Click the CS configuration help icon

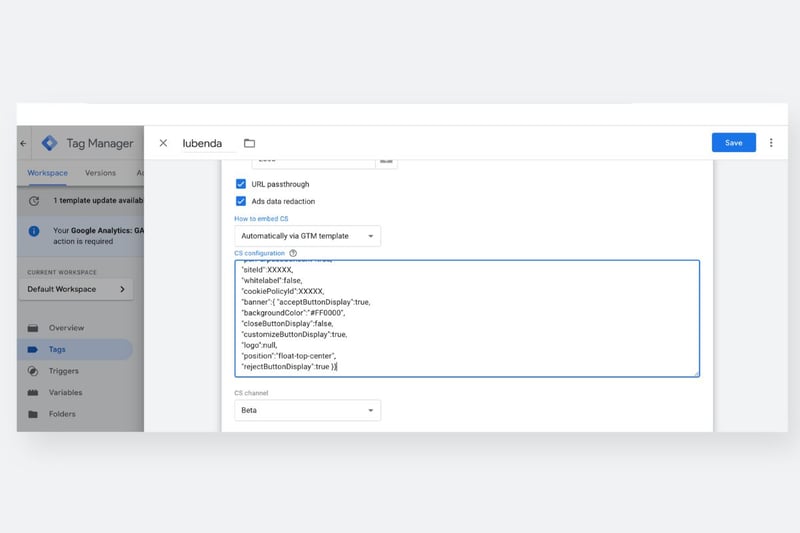[x=293, y=253]
